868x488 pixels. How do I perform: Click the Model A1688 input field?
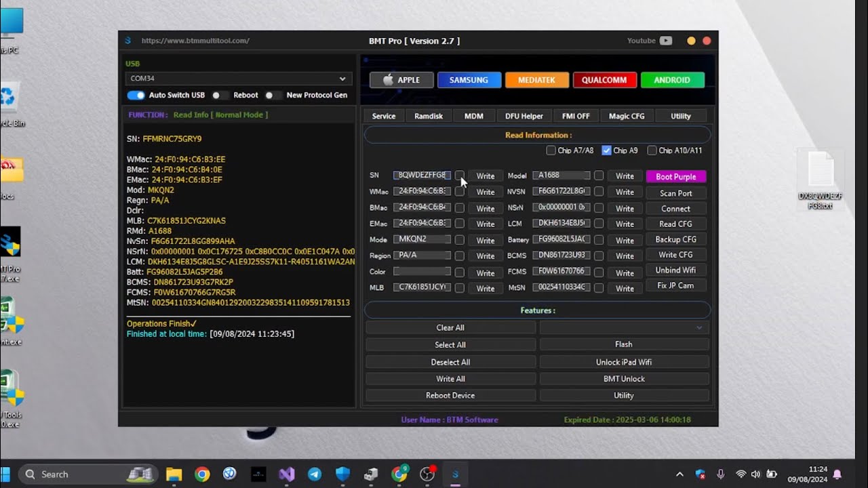(561, 175)
